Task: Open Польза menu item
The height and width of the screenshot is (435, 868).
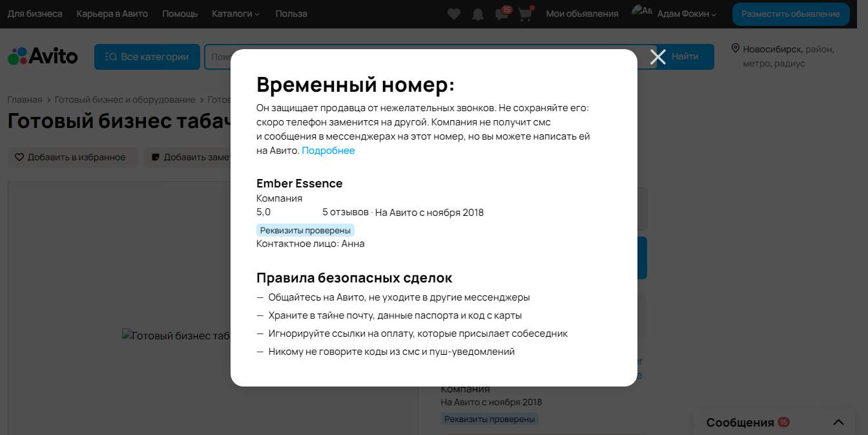Action: (x=291, y=14)
